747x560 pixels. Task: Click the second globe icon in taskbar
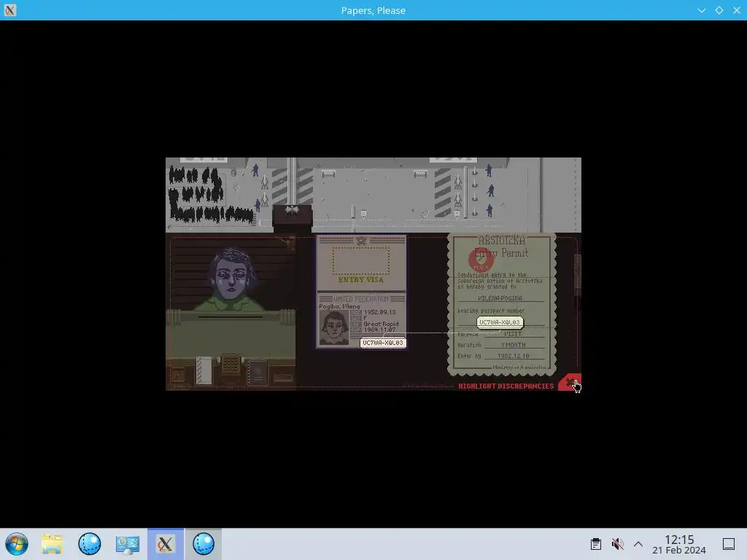(204, 544)
